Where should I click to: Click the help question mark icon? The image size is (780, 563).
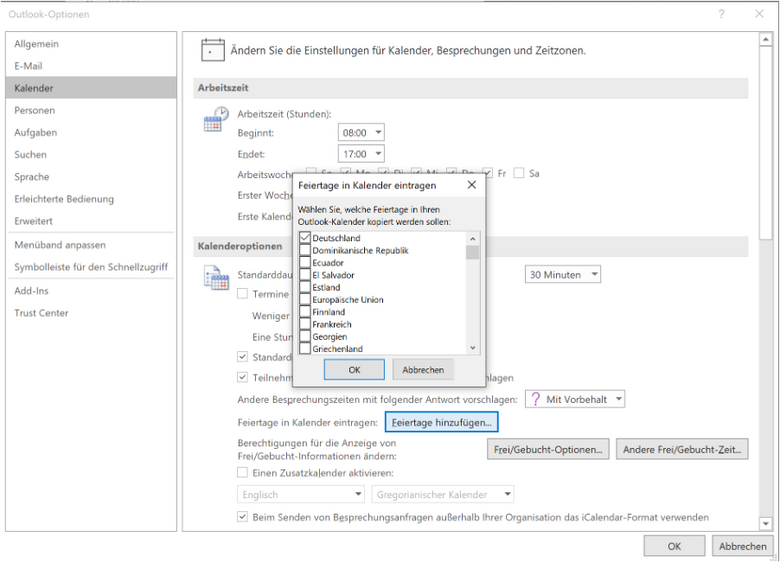click(721, 14)
